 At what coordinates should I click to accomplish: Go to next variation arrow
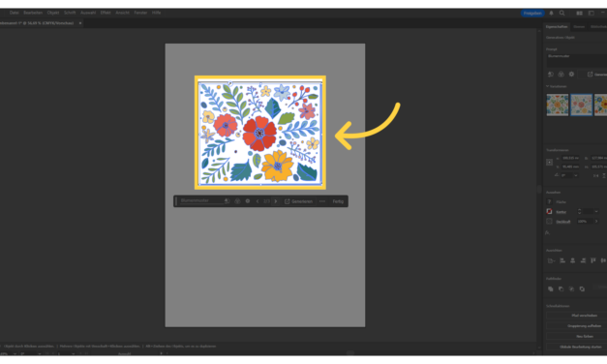pos(276,201)
